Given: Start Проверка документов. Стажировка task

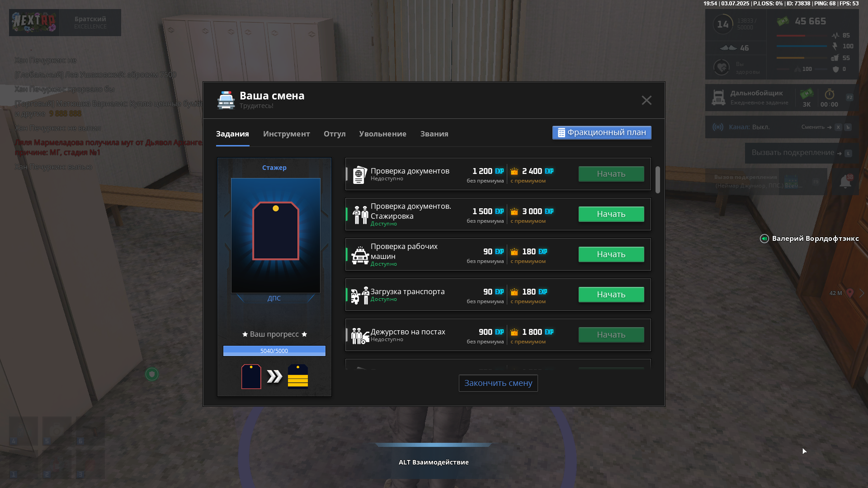Looking at the screenshot, I should click(611, 214).
